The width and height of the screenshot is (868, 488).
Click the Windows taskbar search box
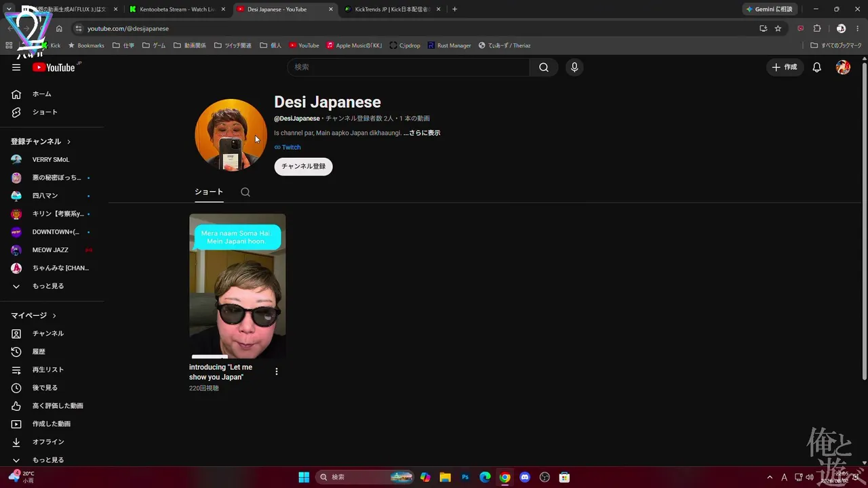(365, 477)
